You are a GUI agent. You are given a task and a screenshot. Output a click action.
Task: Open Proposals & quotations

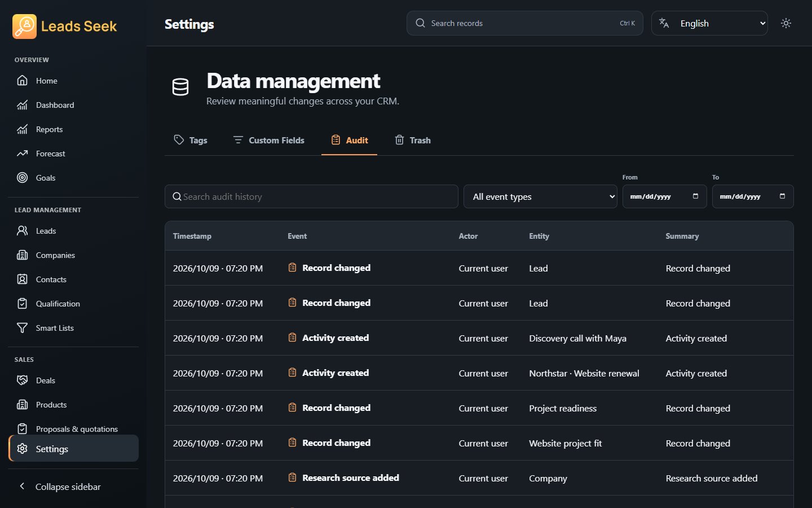point(73,429)
